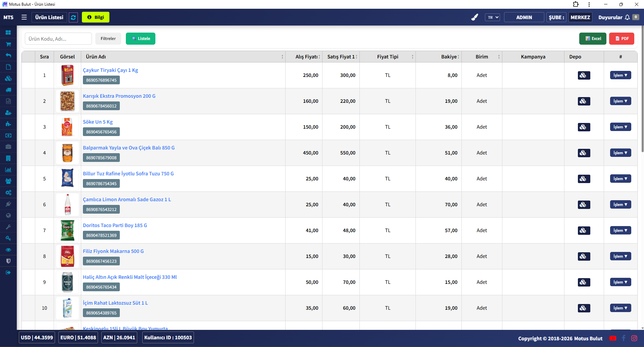Viewport: 644px width, 347px height.
Task: Click the Ürün Kodu, Adı search field
Action: pos(58,39)
